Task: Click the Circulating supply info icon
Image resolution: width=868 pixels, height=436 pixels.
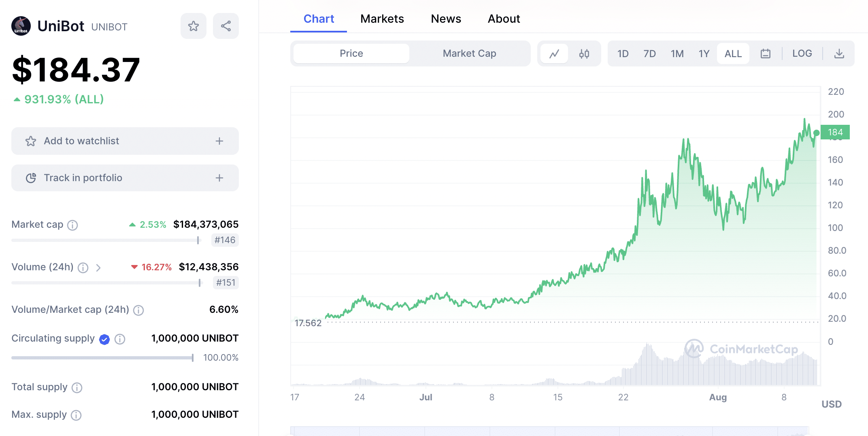Action: coord(120,339)
